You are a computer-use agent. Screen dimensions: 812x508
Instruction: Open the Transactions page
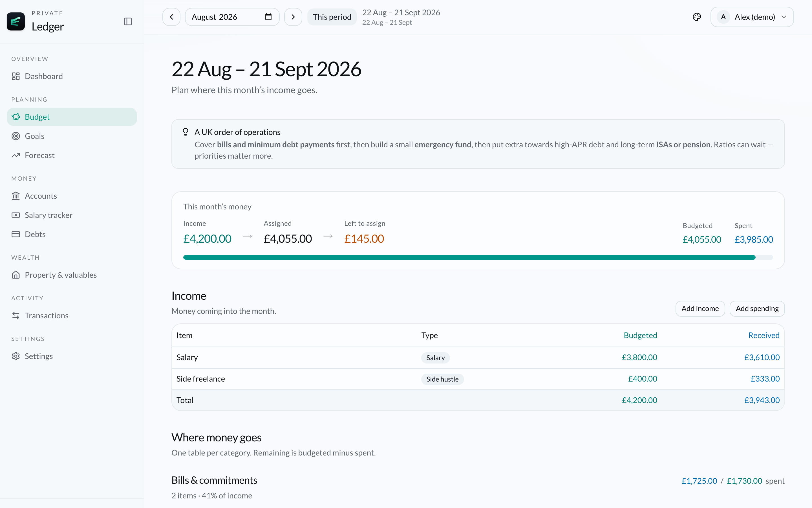pyautogui.click(x=72, y=316)
